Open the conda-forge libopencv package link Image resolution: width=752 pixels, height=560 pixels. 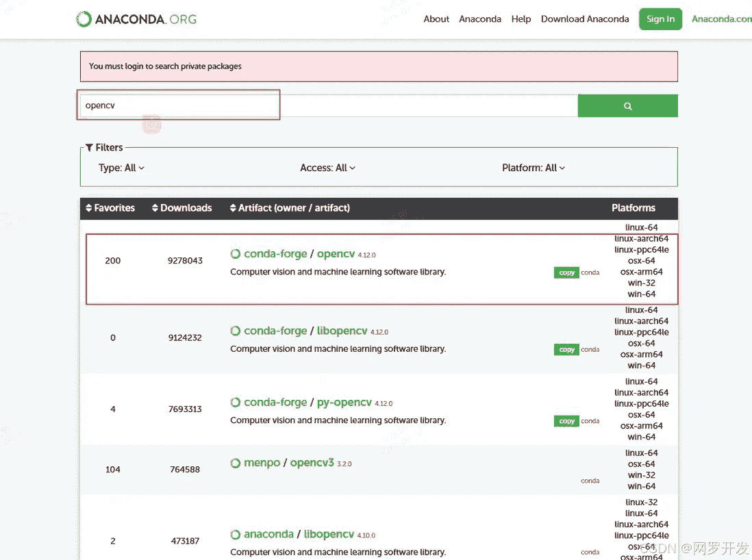click(342, 331)
